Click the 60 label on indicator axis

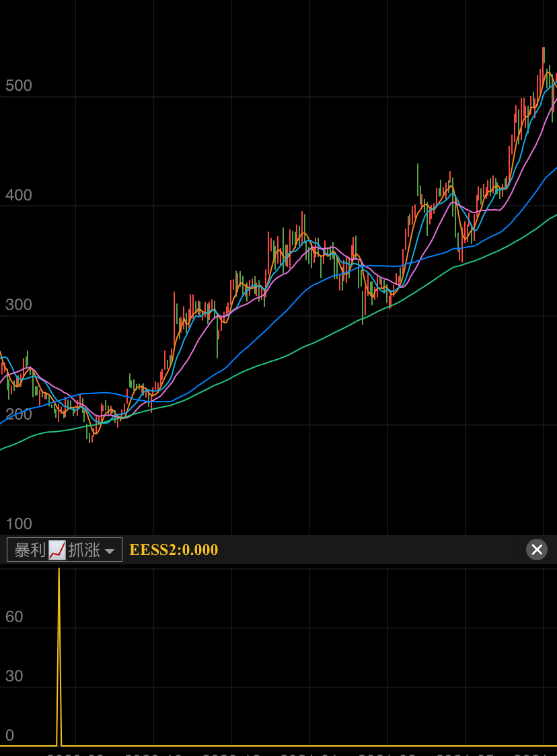pos(14,617)
